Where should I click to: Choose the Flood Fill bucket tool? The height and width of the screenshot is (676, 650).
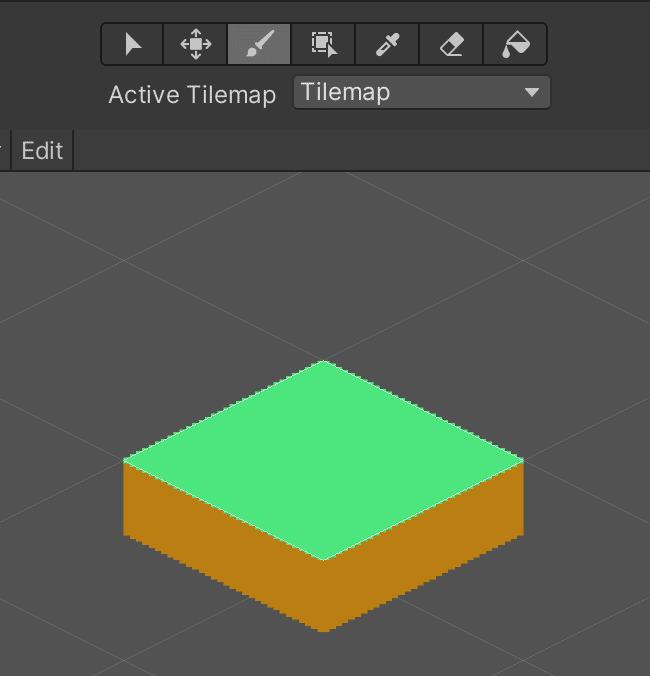(515, 44)
